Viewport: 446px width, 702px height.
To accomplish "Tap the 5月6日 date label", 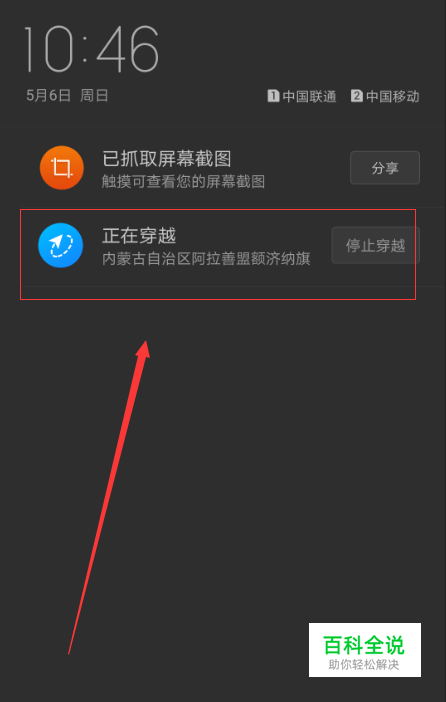I will [x=48, y=95].
